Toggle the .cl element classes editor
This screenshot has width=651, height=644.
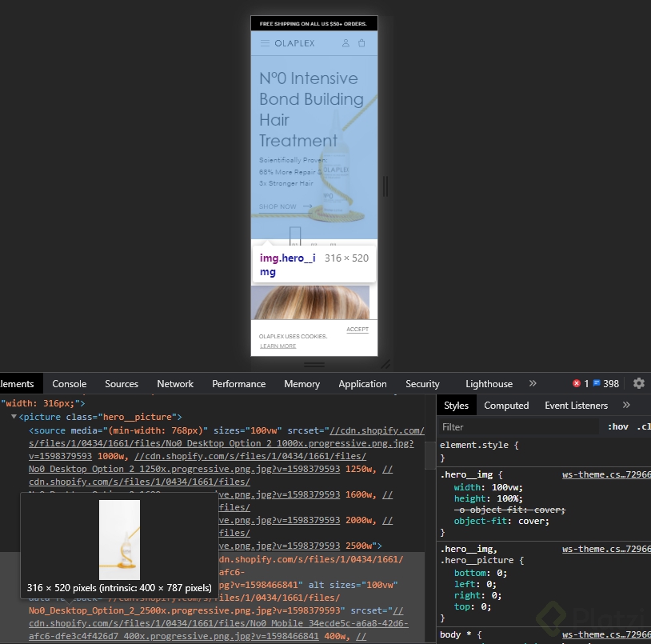pyautogui.click(x=643, y=426)
